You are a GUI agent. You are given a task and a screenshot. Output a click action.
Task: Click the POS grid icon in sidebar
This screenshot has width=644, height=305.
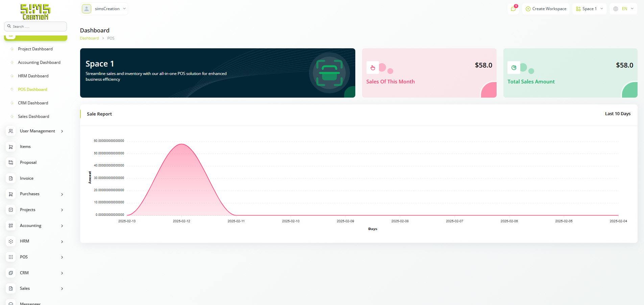(x=11, y=257)
